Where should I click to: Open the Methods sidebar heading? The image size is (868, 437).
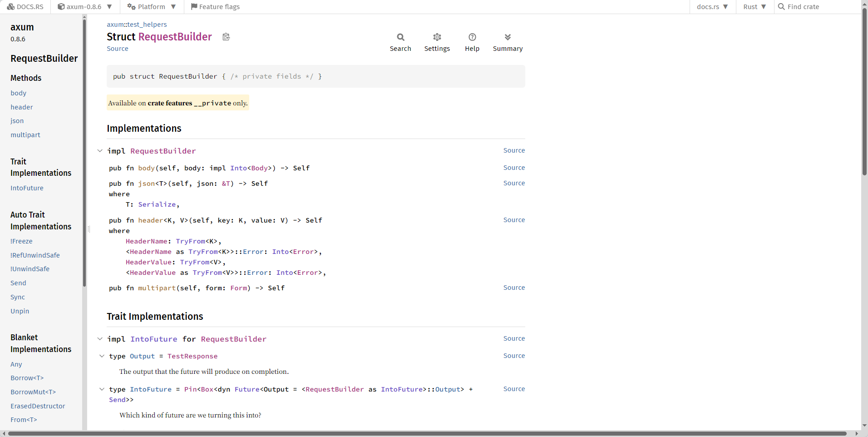26,78
